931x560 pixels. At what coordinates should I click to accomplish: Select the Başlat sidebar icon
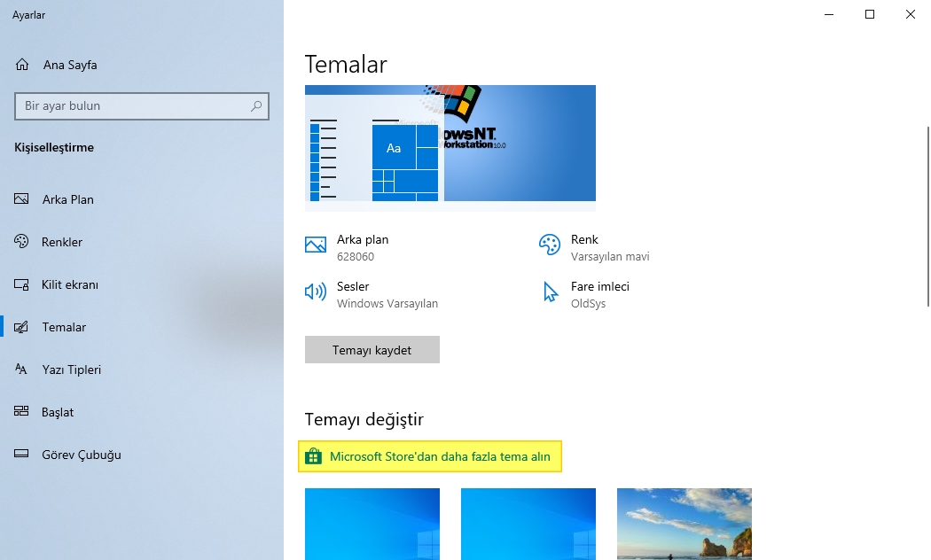(x=21, y=412)
